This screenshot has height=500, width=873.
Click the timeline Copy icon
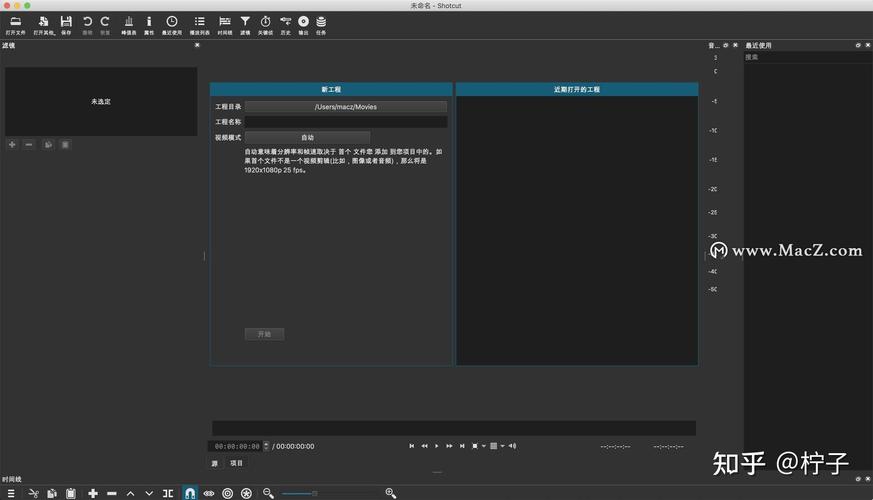(x=52, y=493)
